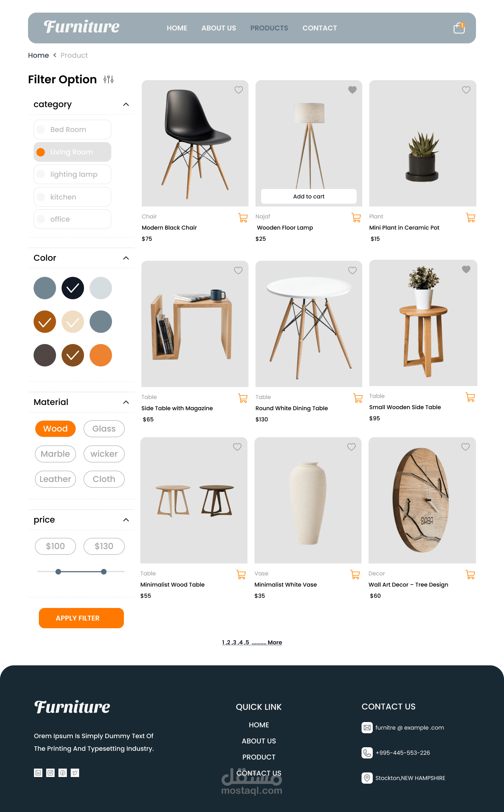Collapse the price filter section
The height and width of the screenshot is (812, 504).
point(126,520)
